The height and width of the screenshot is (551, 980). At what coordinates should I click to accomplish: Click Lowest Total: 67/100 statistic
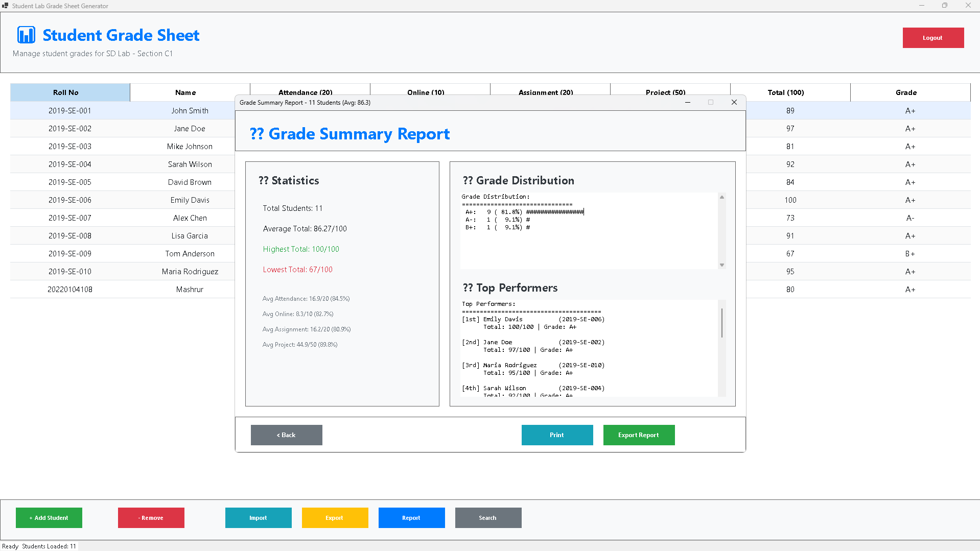[x=297, y=270]
